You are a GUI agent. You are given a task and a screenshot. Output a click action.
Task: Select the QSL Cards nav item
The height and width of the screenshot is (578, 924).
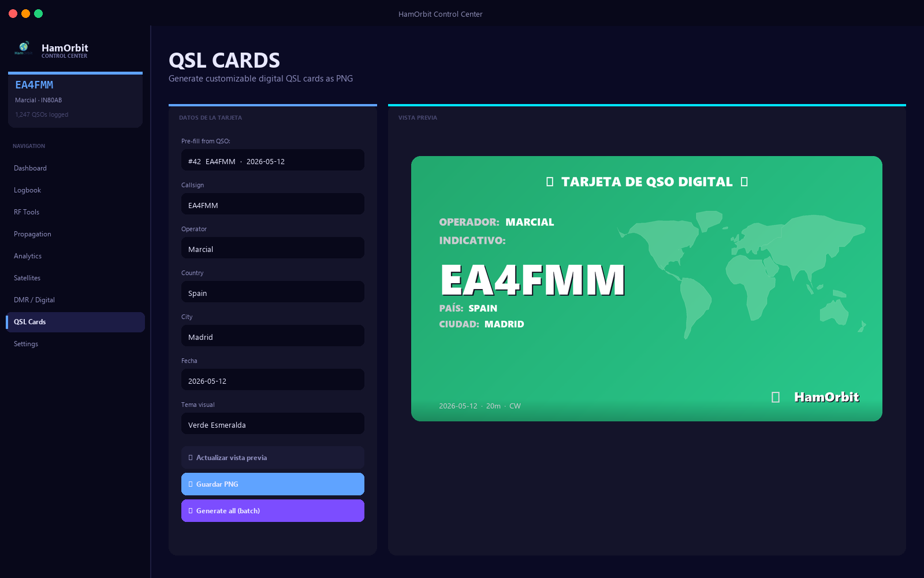[x=75, y=322]
